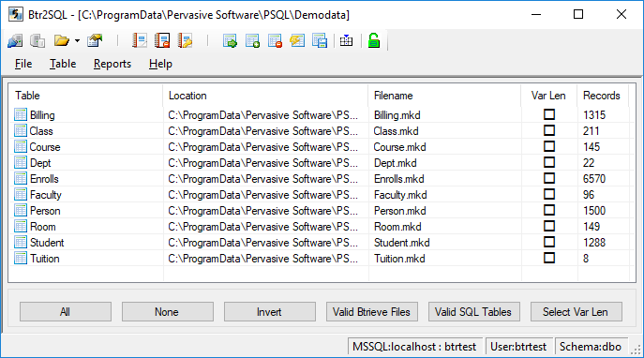Toggle Var Len checkbox for Tuition
The height and width of the screenshot is (358, 644).
point(549,258)
